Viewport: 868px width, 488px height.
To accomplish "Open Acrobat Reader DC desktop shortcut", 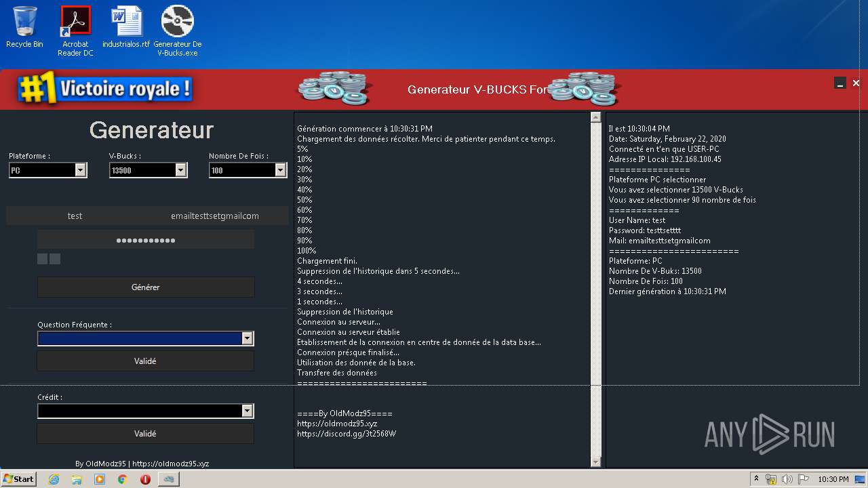I will [x=75, y=31].
